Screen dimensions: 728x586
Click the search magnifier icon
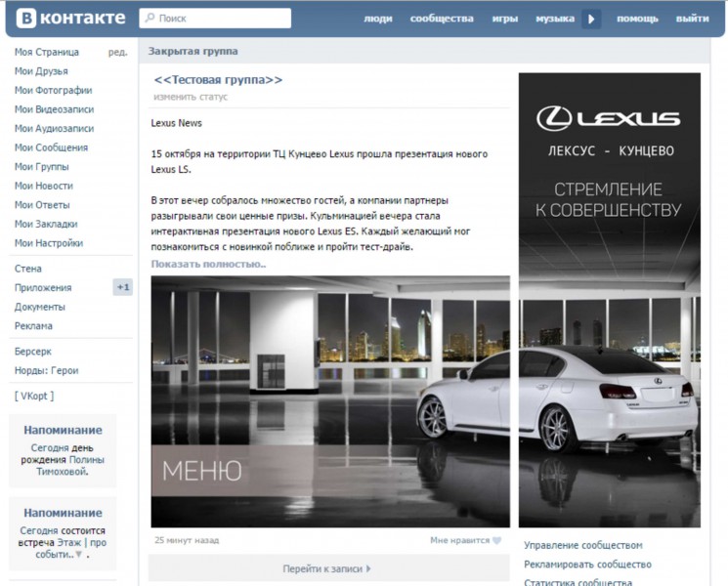(x=150, y=19)
